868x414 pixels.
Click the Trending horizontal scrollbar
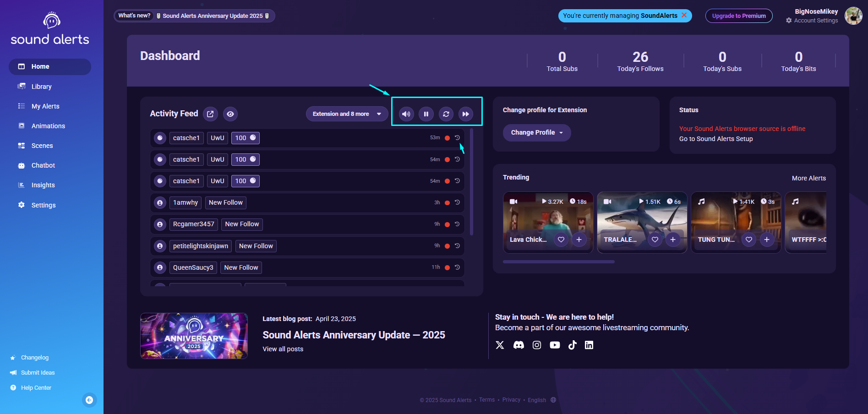coord(559,262)
